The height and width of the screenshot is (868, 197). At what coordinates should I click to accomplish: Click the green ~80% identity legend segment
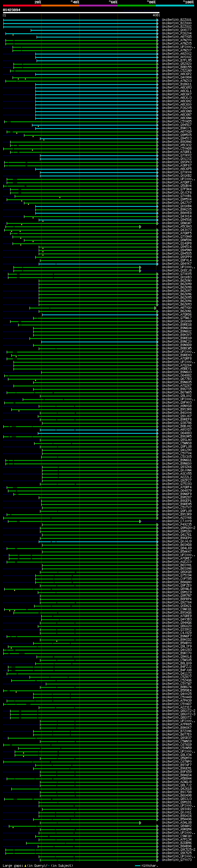tap(137, 6)
